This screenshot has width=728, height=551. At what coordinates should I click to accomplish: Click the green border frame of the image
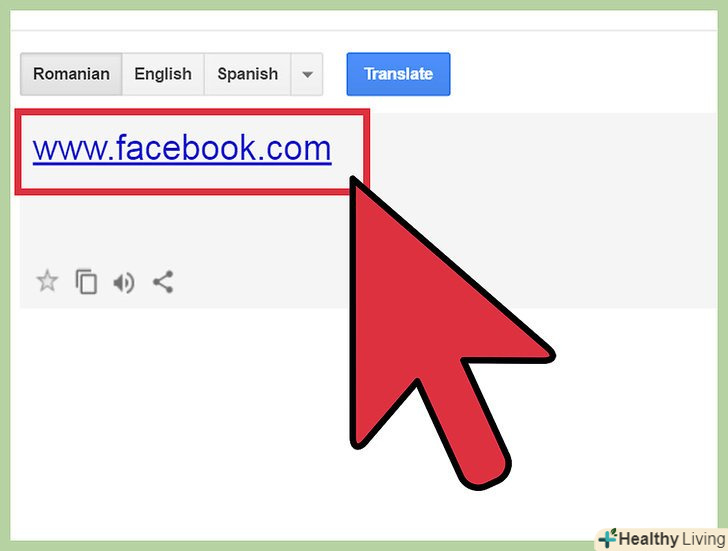tap(5, 279)
